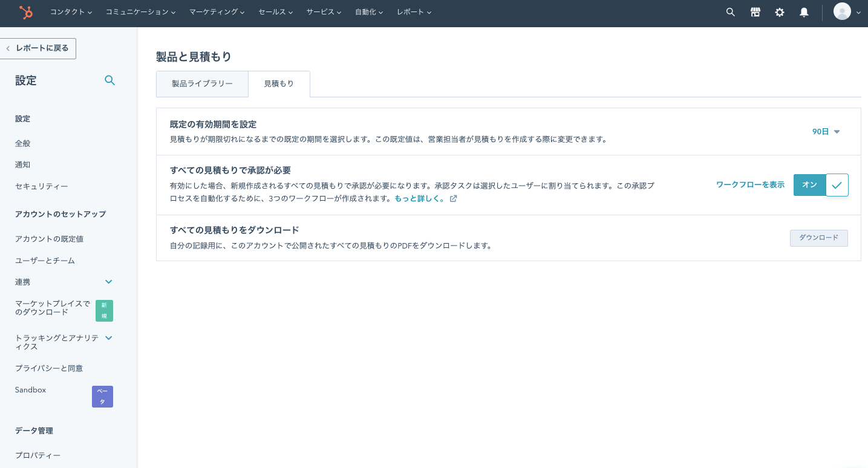Expand トラッキングとアナリティクス section
The image size is (868, 468).
[109, 338]
